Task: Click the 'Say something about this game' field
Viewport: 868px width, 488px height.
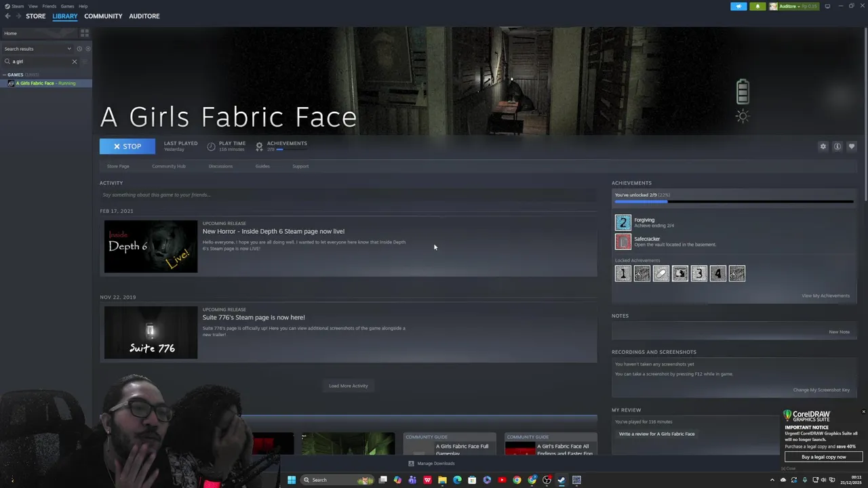Action: [x=349, y=195]
